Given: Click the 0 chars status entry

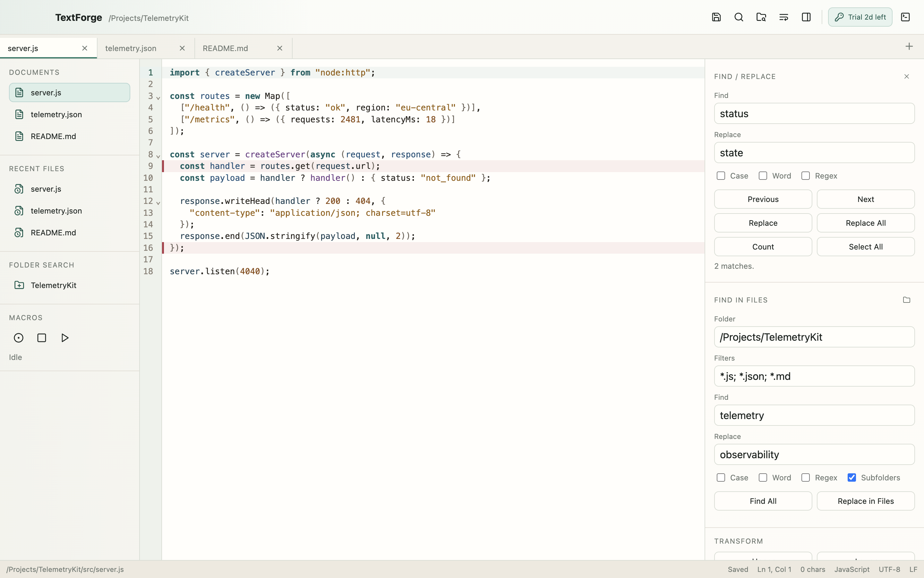Looking at the screenshot, I should tap(813, 570).
